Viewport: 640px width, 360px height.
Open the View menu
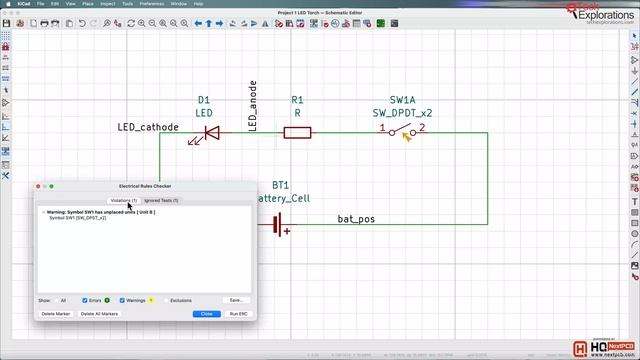coord(71,4)
